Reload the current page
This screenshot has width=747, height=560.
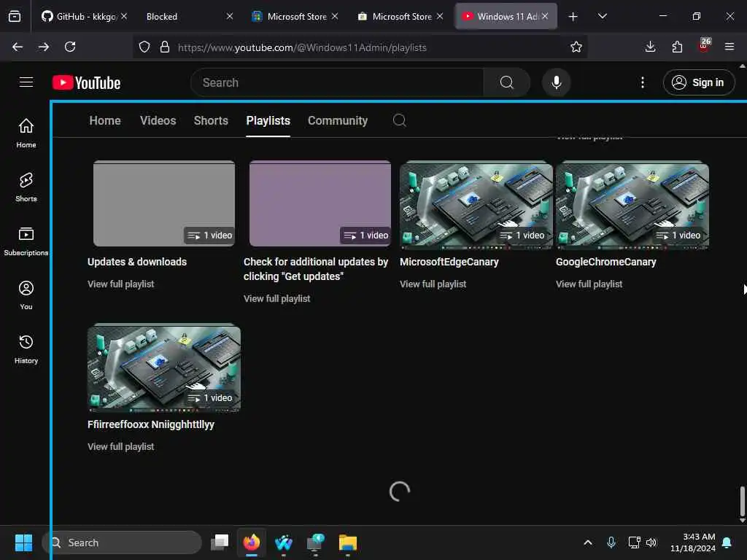[70, 47]
